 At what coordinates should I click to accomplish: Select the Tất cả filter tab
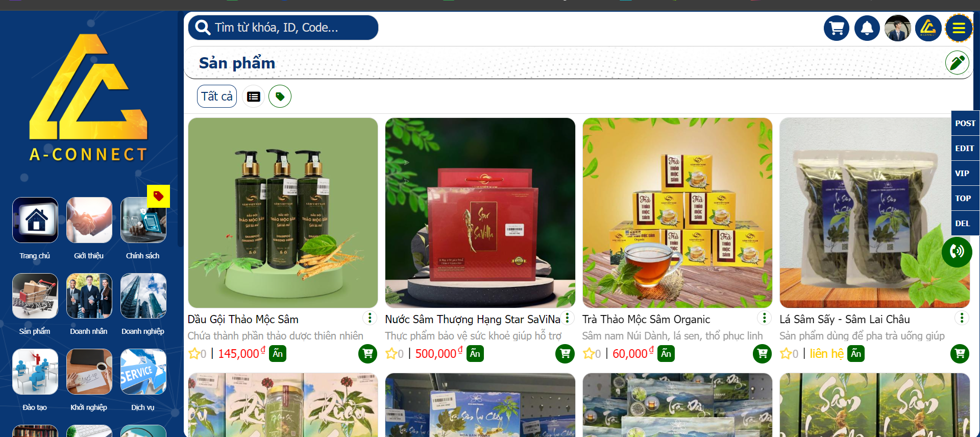(x=217, y=96)
